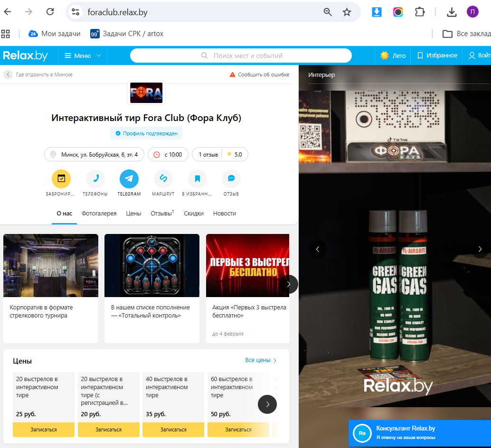Advance the news carousel with right arrow
The image size is (491, 448).
pyautogui.click(x=288, y=284)
